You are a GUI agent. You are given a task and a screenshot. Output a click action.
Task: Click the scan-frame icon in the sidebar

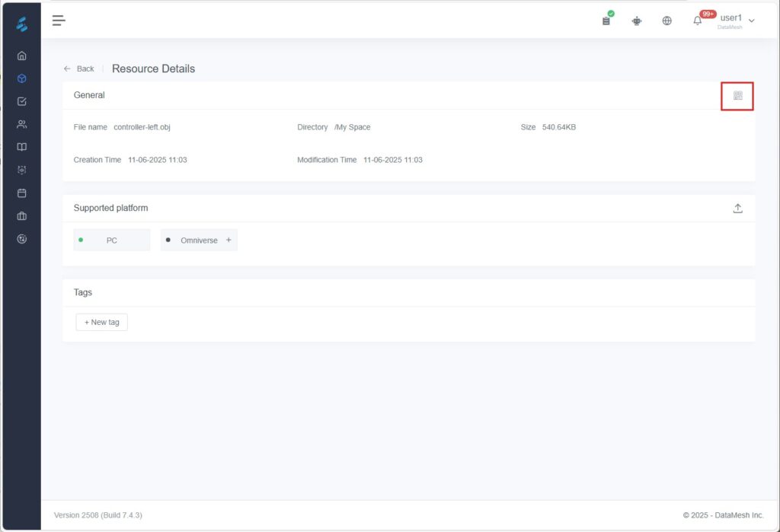click(x=22, y=170)
